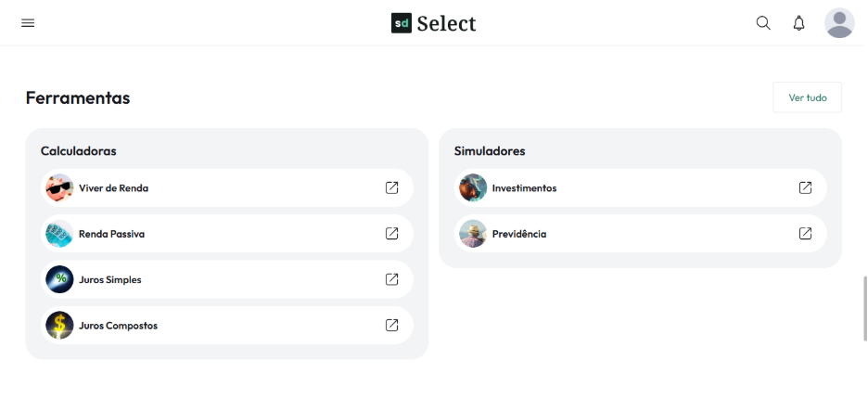Click the Juros Compostos dollar thumbnail
Screen dimensions: 868x399
coord(59,326)
